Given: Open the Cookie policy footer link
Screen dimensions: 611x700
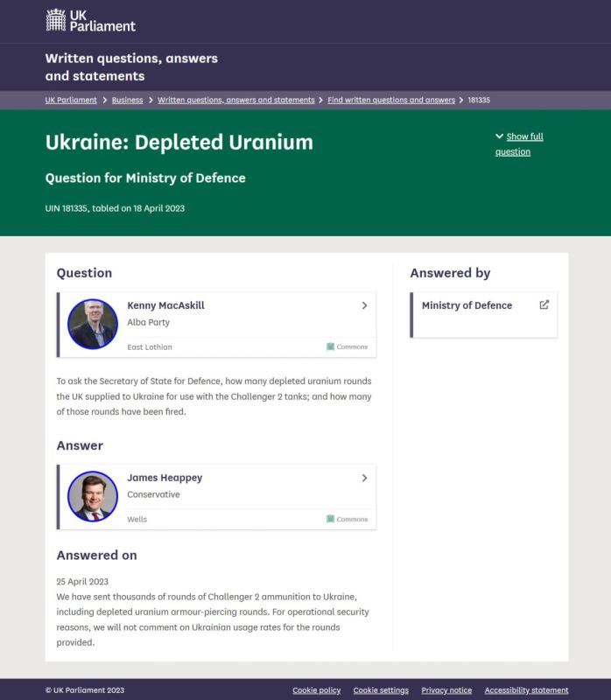Looking at the screenshot, I should [316, 690].
